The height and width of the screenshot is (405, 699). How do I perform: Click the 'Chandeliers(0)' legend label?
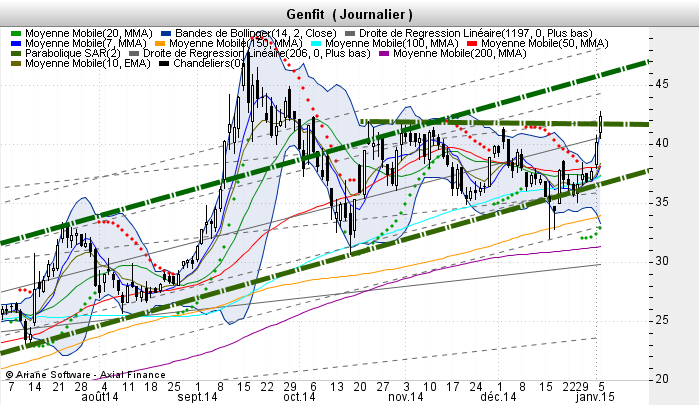point(209,64)
